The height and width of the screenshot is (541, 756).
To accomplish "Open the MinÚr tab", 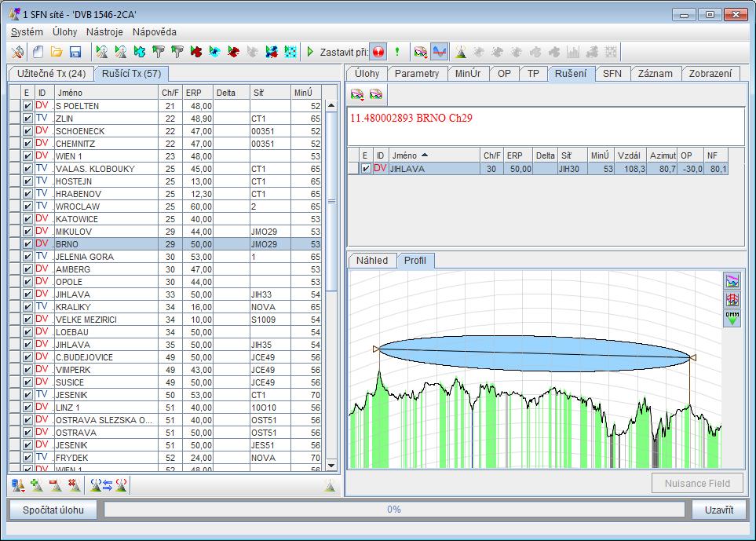I will pyautogui.click(x=468, y=74).
